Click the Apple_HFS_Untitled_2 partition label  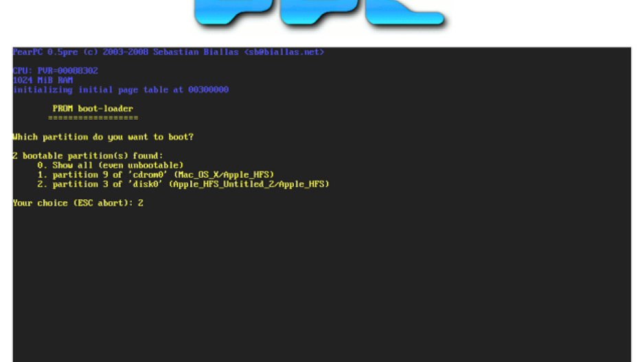[225, 184]
